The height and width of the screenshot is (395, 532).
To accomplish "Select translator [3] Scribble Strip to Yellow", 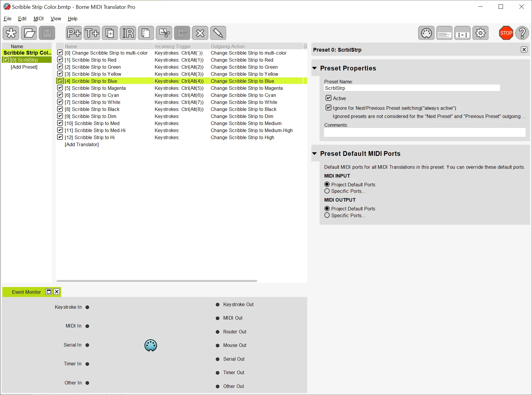I will click(x=93, y=74).
